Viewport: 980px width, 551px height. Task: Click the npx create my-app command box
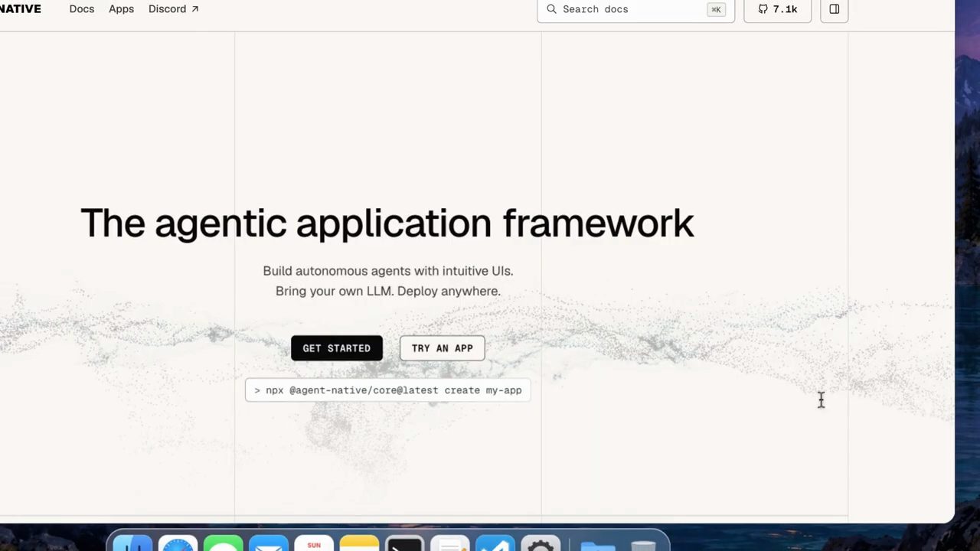click(388, 390)
